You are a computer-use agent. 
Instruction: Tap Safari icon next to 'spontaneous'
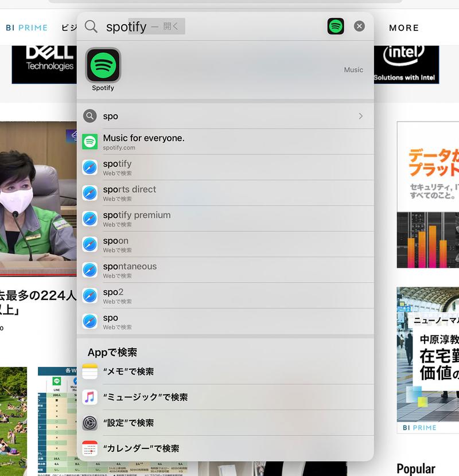90,270
